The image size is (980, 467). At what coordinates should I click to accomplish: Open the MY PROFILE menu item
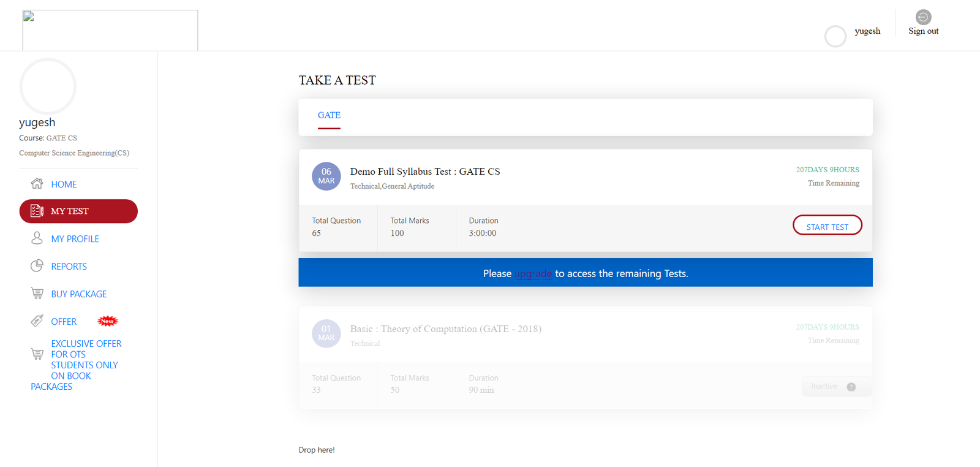coord(75,239)
